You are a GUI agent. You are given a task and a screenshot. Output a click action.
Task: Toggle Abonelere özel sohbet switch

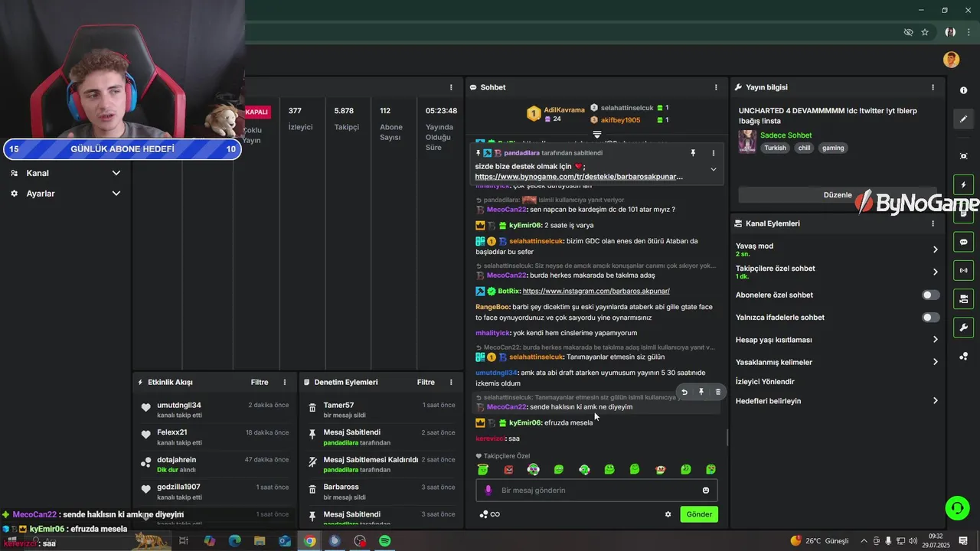pyautogui.click(x=930, y=295)
